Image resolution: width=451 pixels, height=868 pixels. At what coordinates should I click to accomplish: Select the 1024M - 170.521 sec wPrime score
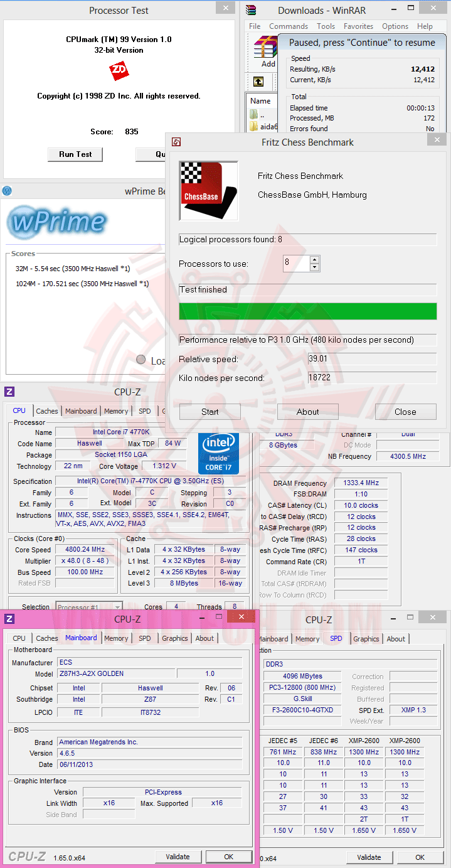pyautogui.click(x=82, y=284)
